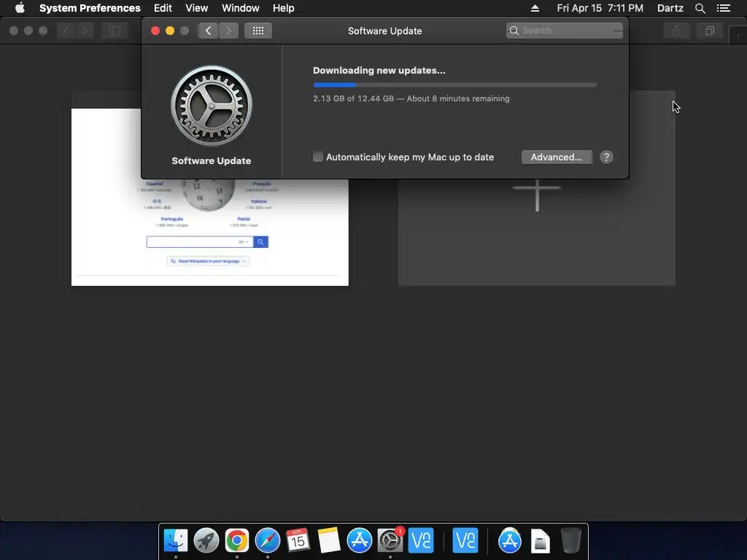Viewport: 747px width, 560px height.
Task: Show all preferences grid button
Action: (x=258, y=31)
